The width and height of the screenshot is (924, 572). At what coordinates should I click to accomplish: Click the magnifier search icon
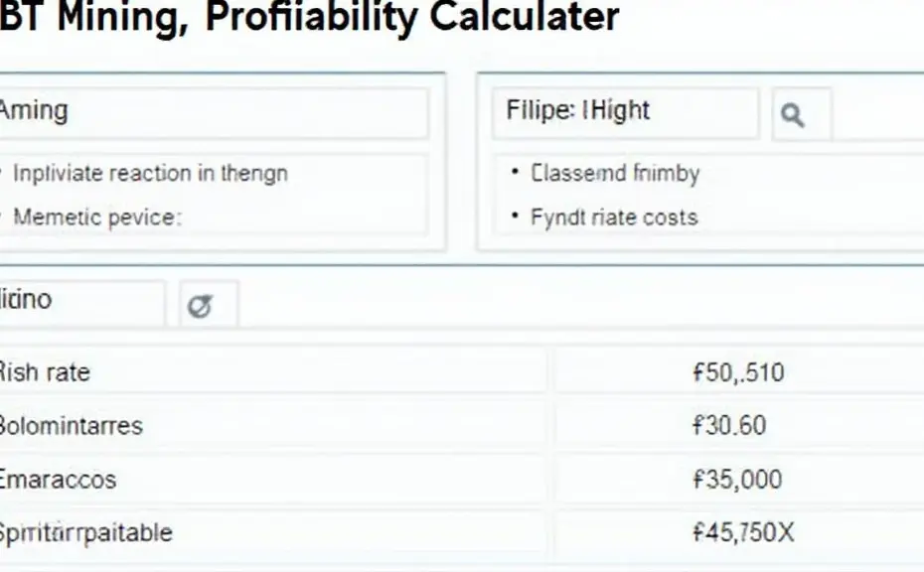point(792,115)
